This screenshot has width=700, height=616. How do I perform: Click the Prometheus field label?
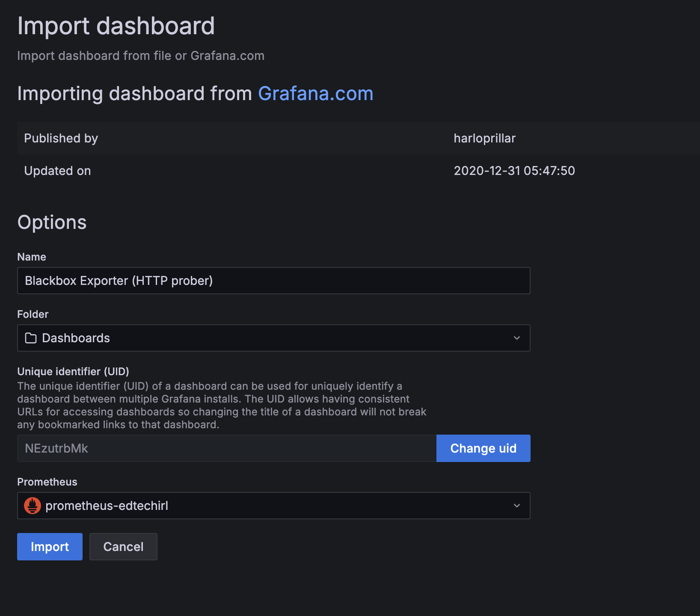[47, 482]
